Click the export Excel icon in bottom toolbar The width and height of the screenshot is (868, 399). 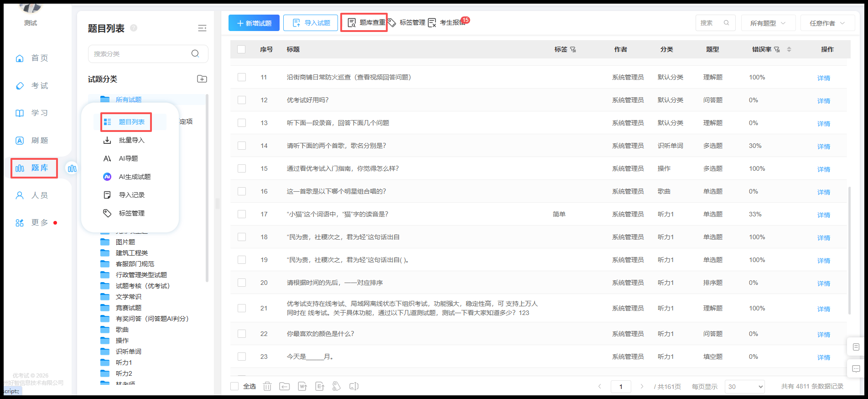(x=320, y=387)
